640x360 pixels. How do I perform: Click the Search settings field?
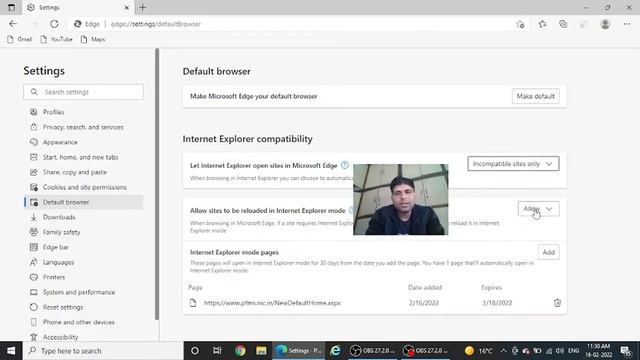pyautogui.click(x=83, y=92)
